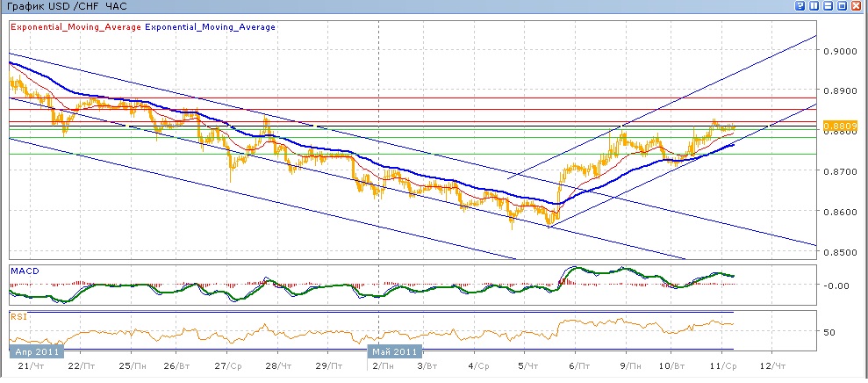The image size is (868, 383).
Task: Close the USD/CHF chart window
Action: point(856,6)
